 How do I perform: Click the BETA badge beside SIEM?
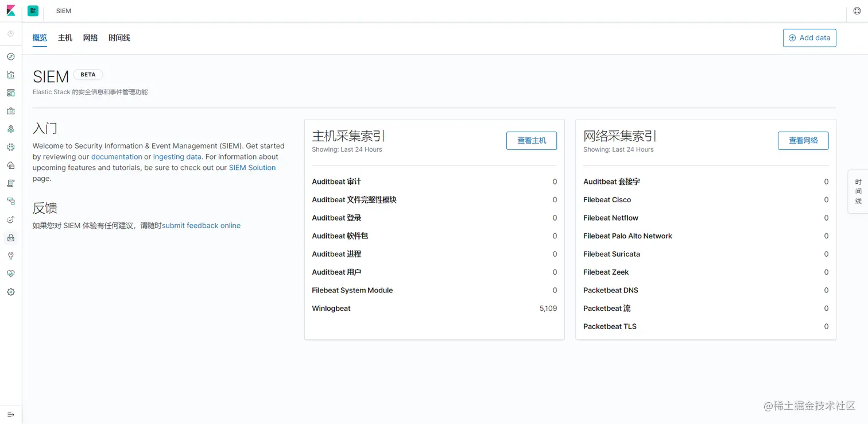pyautogui.click(x=88, y=75)
